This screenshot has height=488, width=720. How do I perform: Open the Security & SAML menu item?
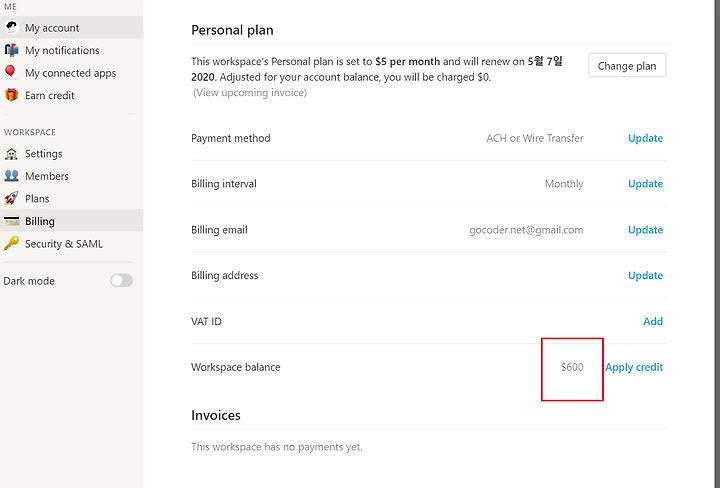point(71,243)
